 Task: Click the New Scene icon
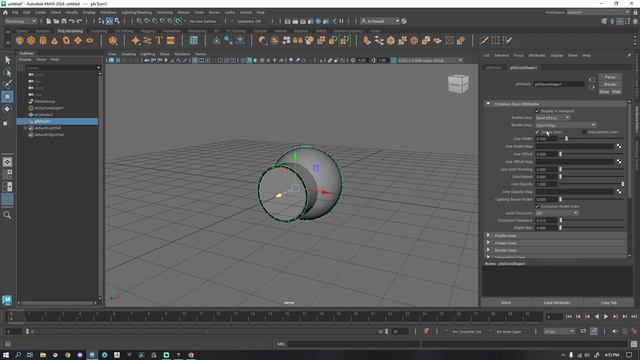pyautogui.click(x=49, y=21)
